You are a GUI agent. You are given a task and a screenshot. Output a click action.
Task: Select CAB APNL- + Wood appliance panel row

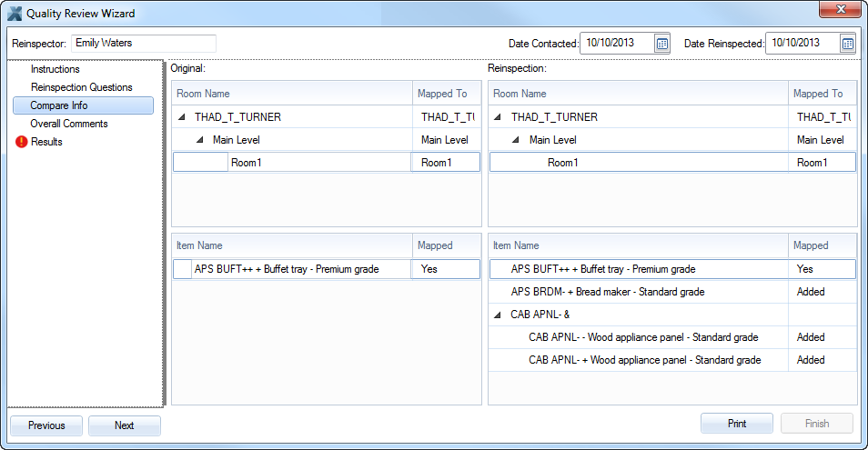pos(644,360)
